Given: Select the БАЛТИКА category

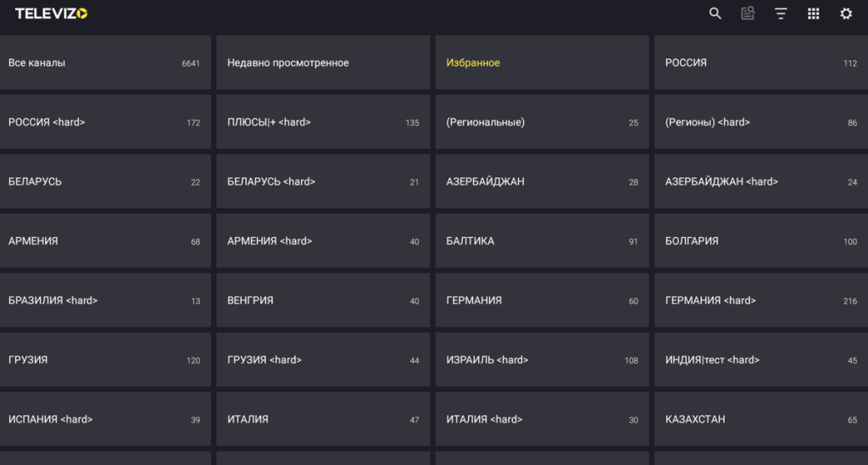Looking at the screenshot, I should coord(542,241).
